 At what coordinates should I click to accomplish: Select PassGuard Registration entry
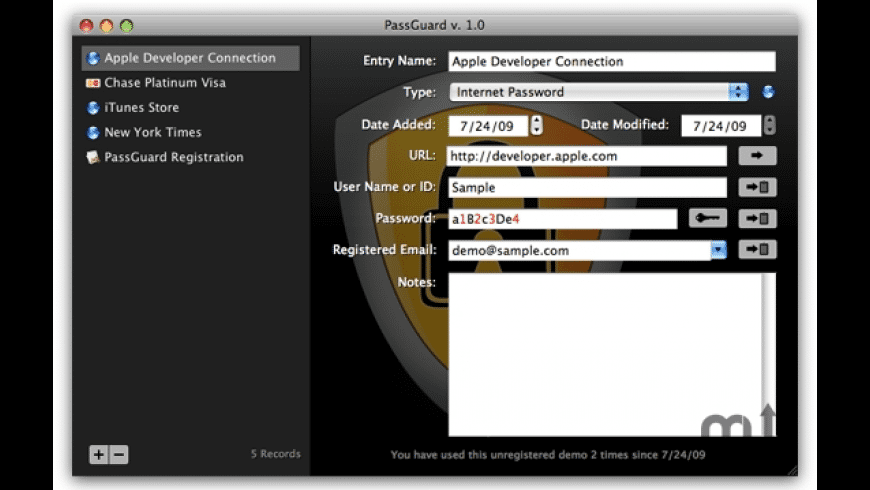click(x=191, y=158)
